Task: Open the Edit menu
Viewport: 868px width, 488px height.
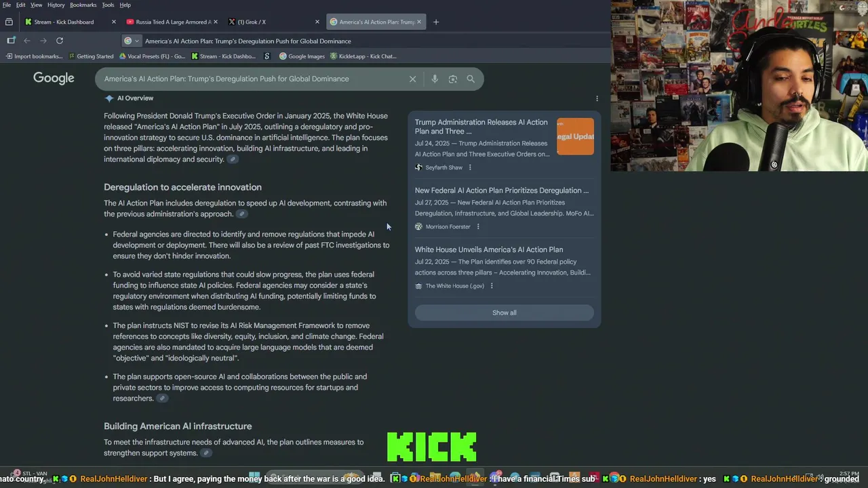Action: pyautogui.click(x=21, y=5)
